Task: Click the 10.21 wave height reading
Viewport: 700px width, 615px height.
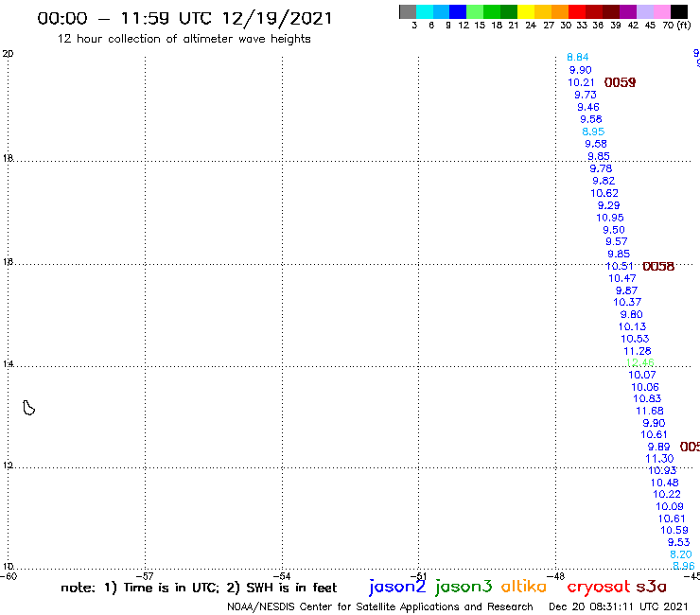Action: click(x=581, y=82)
